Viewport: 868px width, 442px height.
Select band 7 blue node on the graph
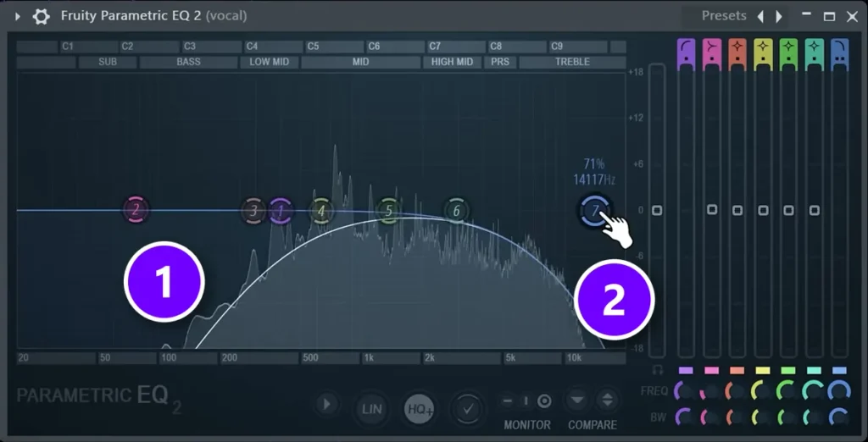pyautogui.click(x=596, y=211)
